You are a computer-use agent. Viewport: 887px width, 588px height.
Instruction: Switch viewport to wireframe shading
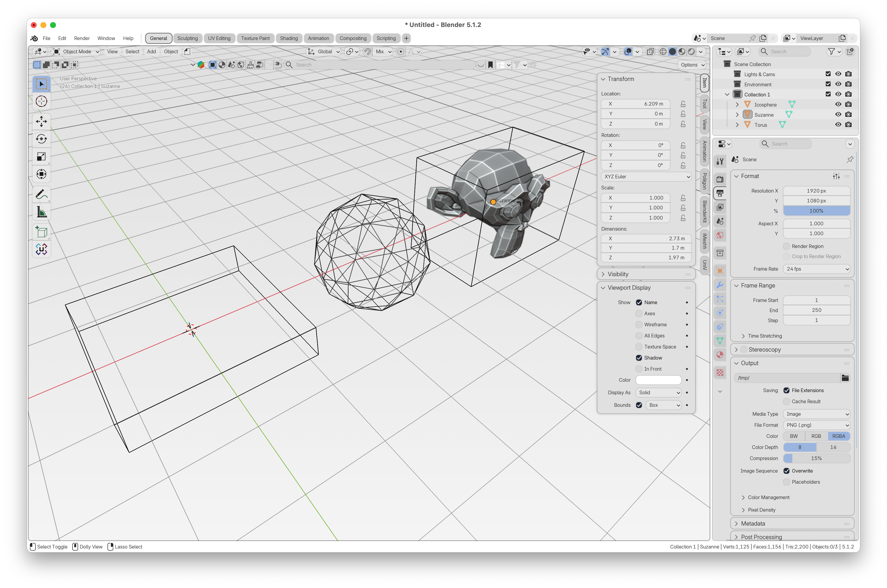coord(663,52)
